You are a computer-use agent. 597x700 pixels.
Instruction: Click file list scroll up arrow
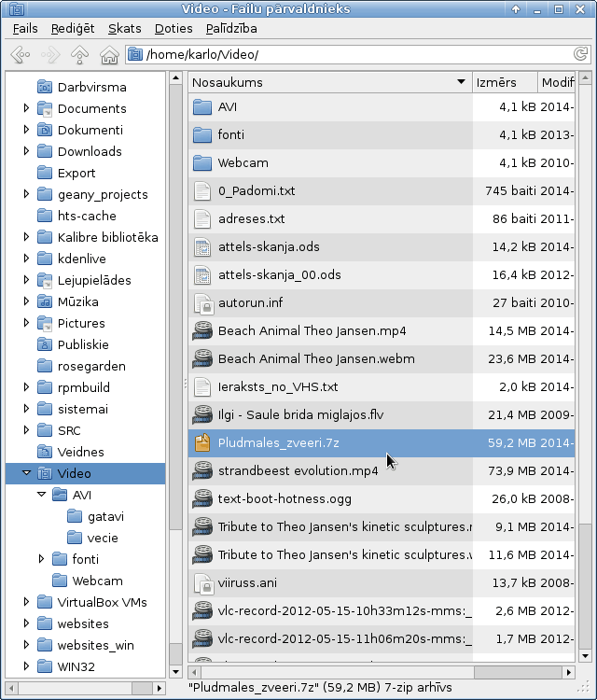(x=585, y=78)
